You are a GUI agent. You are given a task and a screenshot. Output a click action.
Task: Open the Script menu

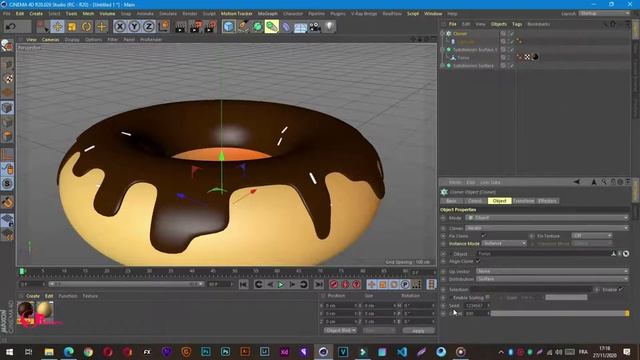click(x=413, y=13)
